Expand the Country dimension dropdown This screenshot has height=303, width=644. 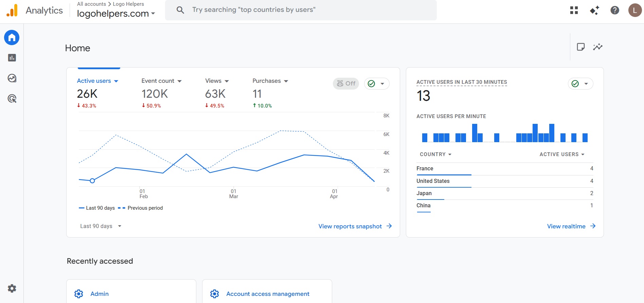pos(435,154)
